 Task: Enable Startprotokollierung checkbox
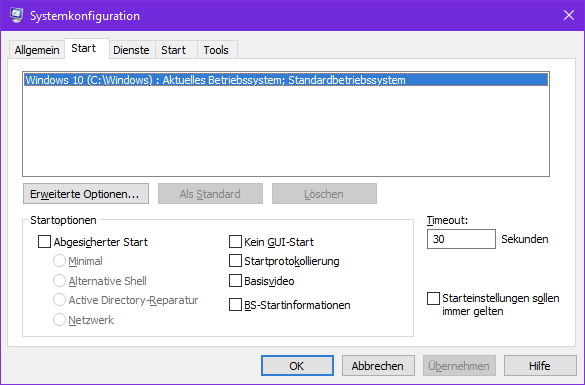coord(235,261)
